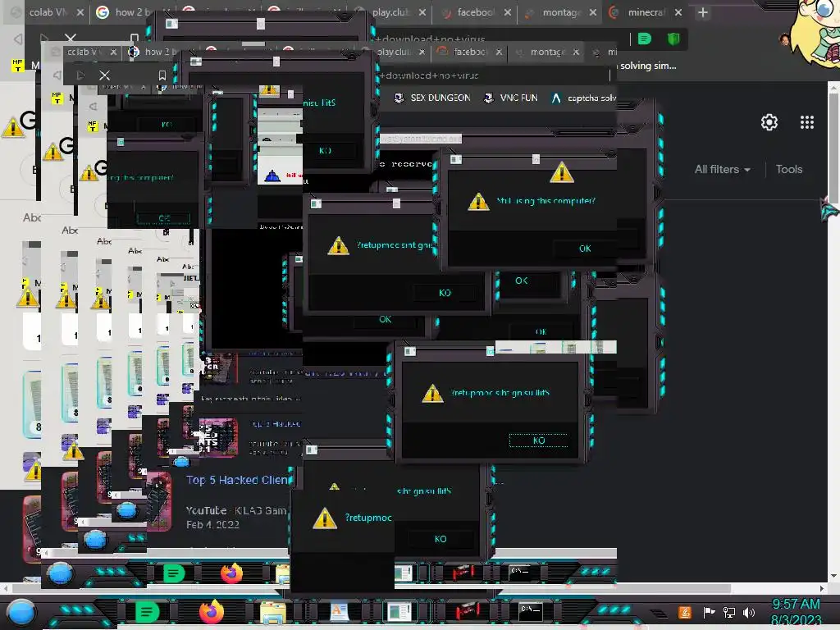Screen dimensions: 840x630
Task: Click KO in the bottom-most mirrored dialog
Action: [x=441, y=539]
